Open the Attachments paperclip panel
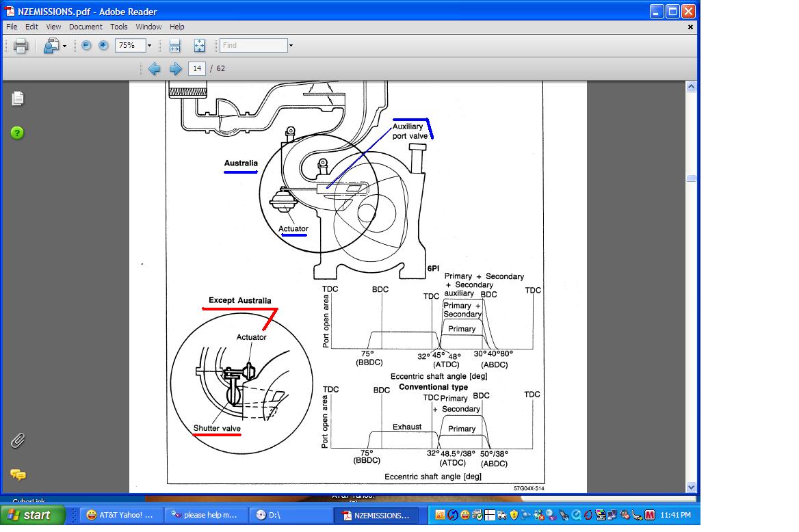 [x=18, y=440]
